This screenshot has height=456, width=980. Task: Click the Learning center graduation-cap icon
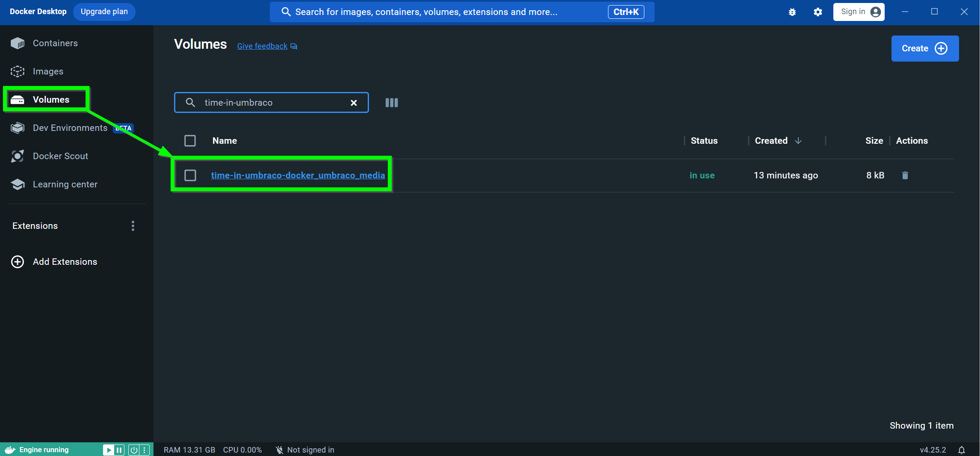tap(18, 184)
